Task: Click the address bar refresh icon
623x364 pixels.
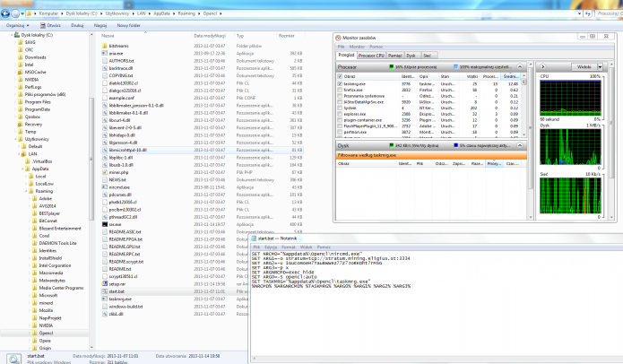Action: 588,13
